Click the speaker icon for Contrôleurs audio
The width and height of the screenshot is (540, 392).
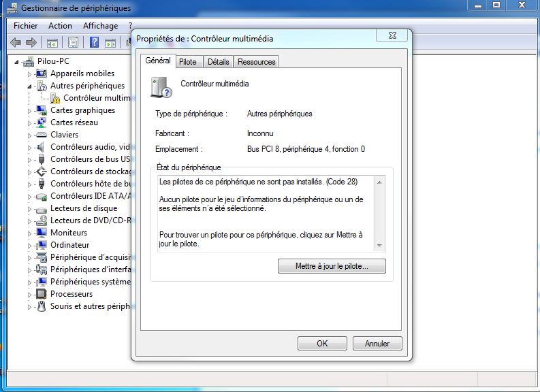41,147
